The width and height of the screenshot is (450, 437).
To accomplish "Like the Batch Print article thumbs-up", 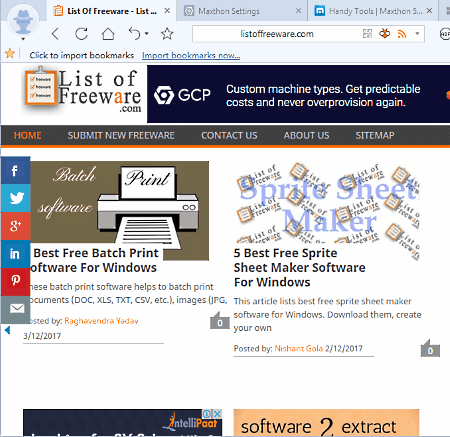I will pyautogui.click(x=220, y=321).
